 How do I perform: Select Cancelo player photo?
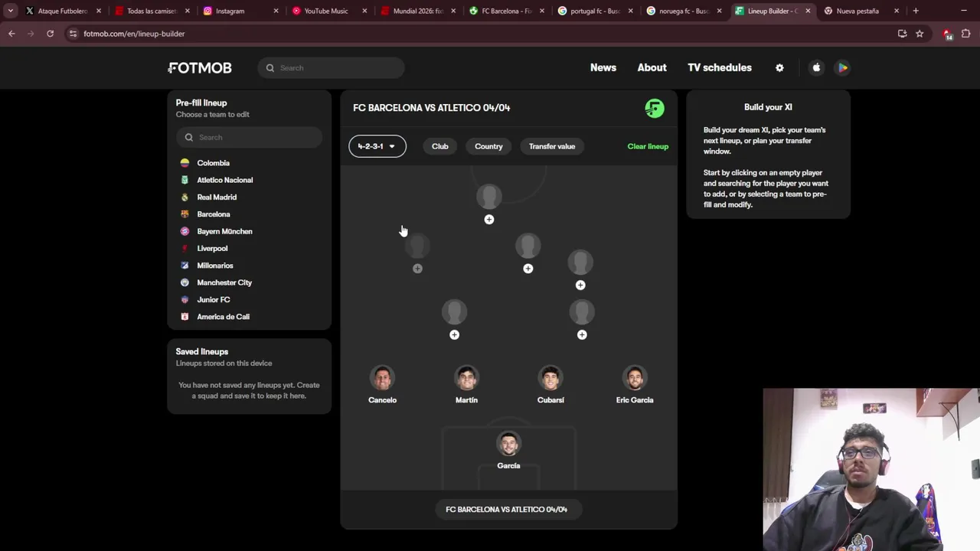(x=382, y=377)
